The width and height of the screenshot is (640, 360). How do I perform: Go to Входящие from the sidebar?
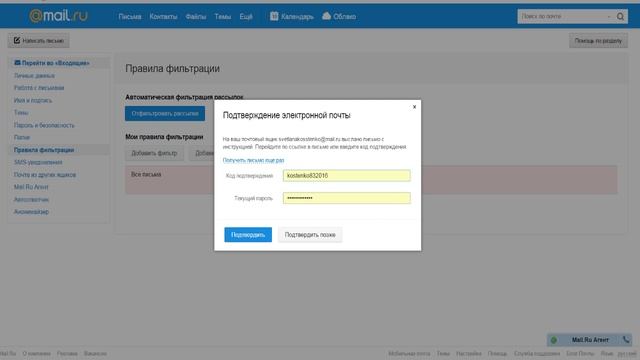(x=56, y=63)
